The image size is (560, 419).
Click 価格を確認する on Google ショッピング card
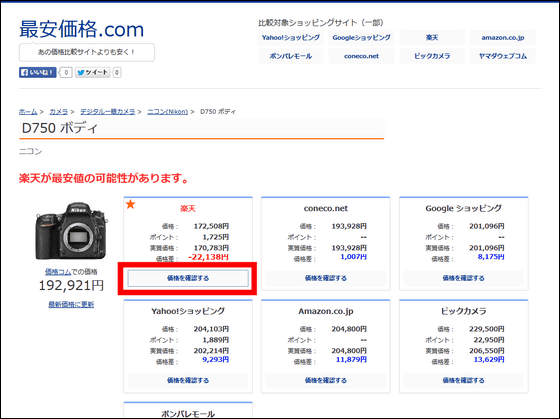pos(464,278)
